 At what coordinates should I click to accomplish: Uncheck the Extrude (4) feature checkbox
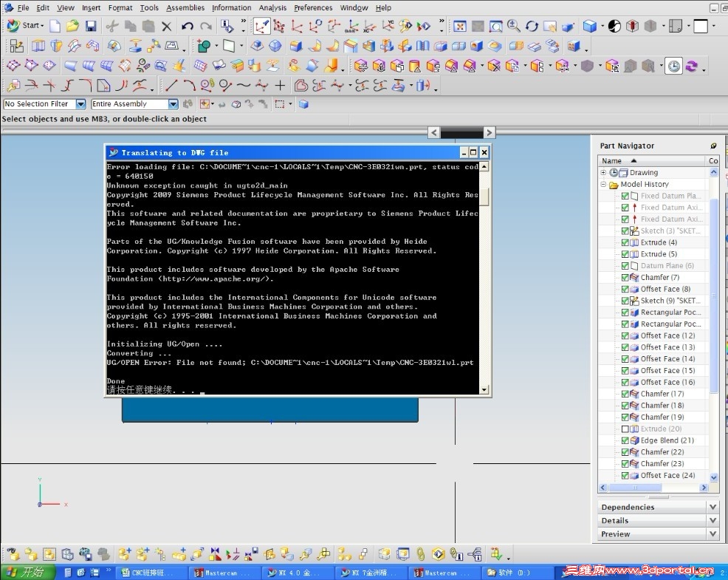click(x=625, y=242)
